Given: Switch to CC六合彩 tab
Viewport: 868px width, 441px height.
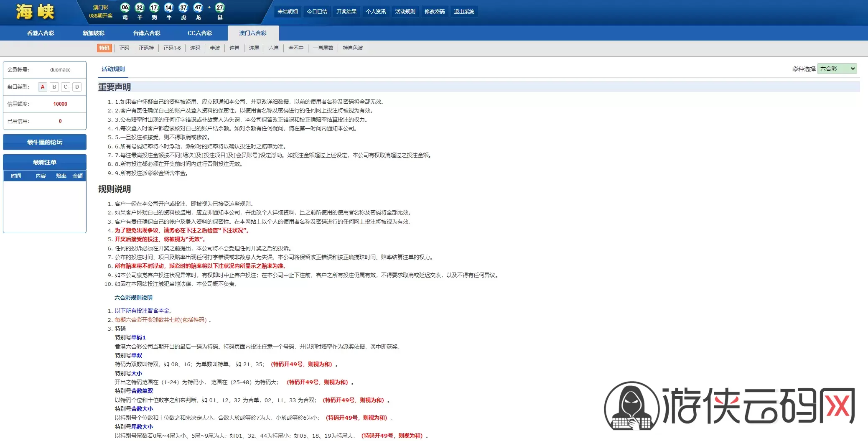Looking at the screenshot, I should (x=200, y=33).
